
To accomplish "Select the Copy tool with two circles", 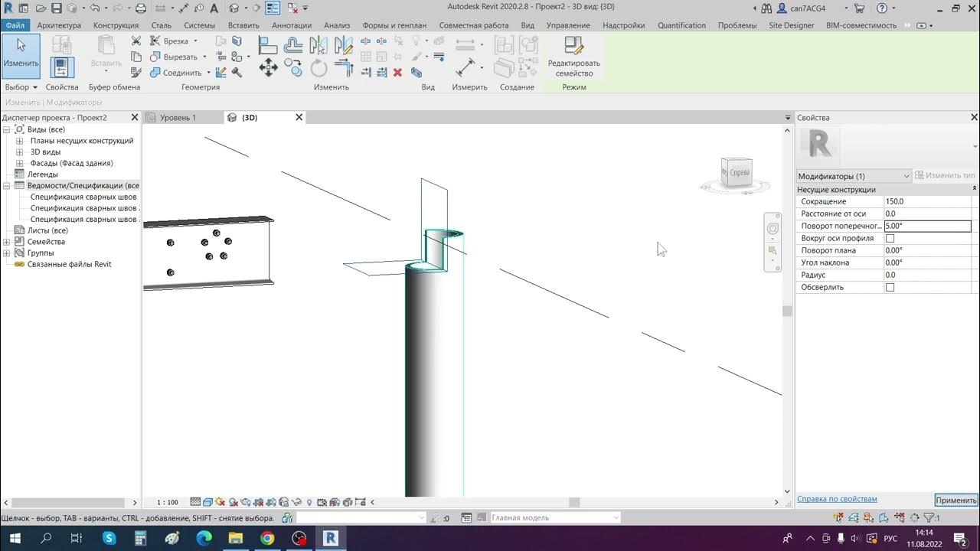I will pyautogui.click(x=293, y=68).
